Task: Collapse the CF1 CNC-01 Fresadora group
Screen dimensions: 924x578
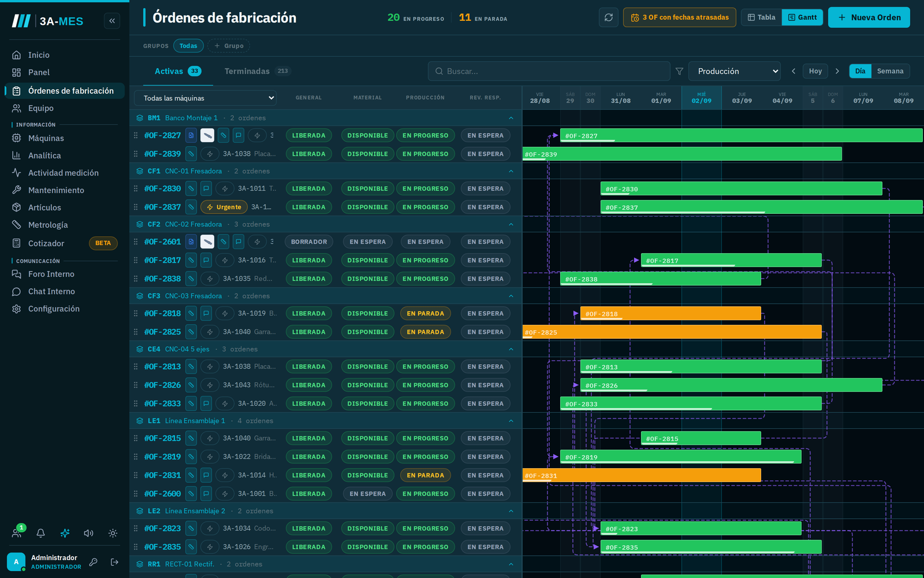Action: tap(511, 171)
